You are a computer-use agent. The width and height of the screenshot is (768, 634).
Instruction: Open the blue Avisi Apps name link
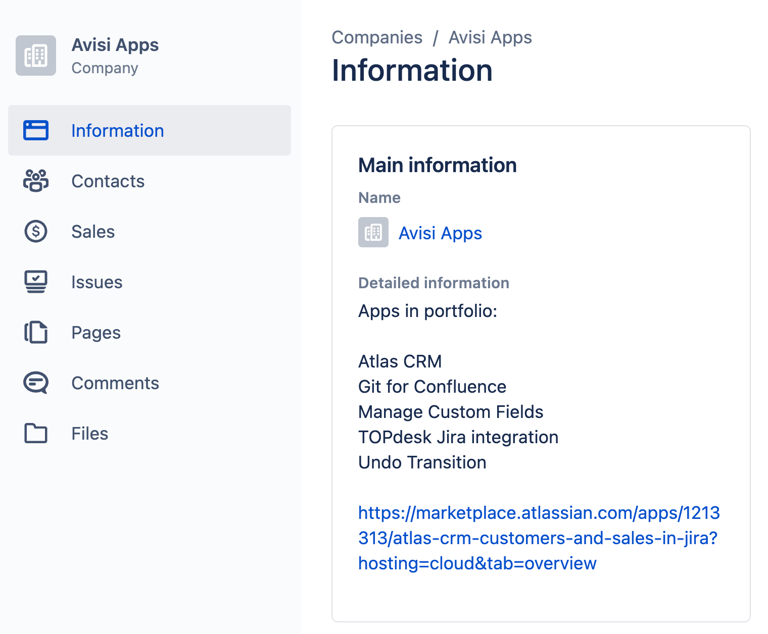[440, 233]
